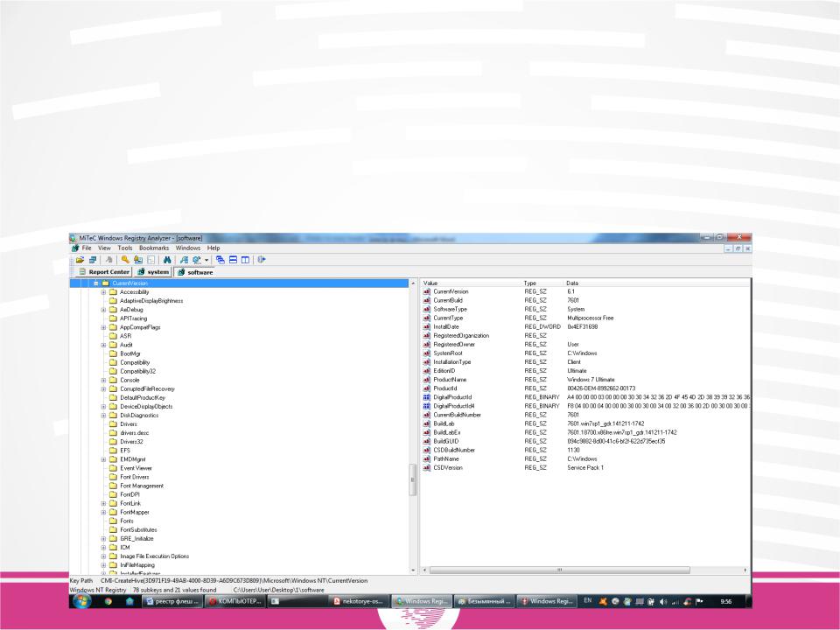Click the string icon of ProductName value
This screenshot has width=840, height=630.
[x=427, y=380]
